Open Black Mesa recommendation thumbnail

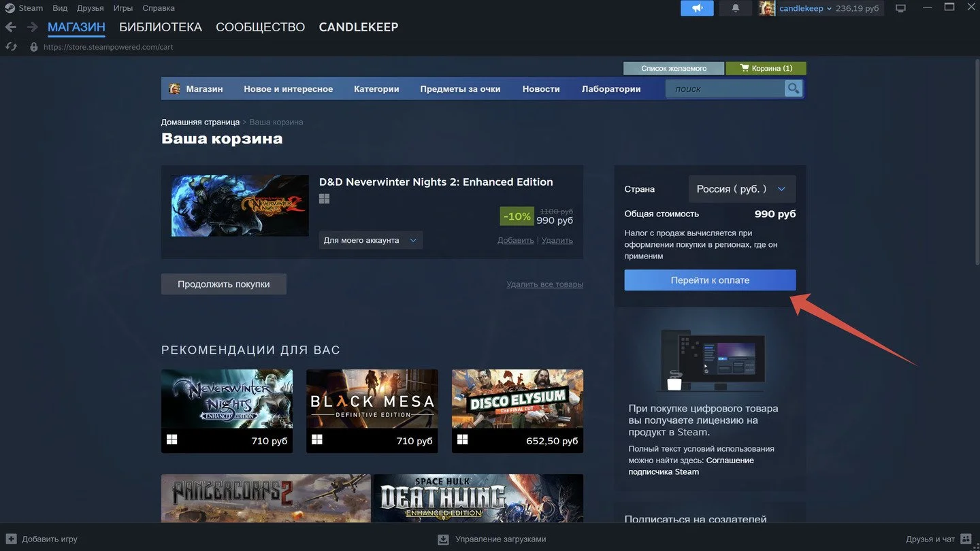tap(372, 411)
